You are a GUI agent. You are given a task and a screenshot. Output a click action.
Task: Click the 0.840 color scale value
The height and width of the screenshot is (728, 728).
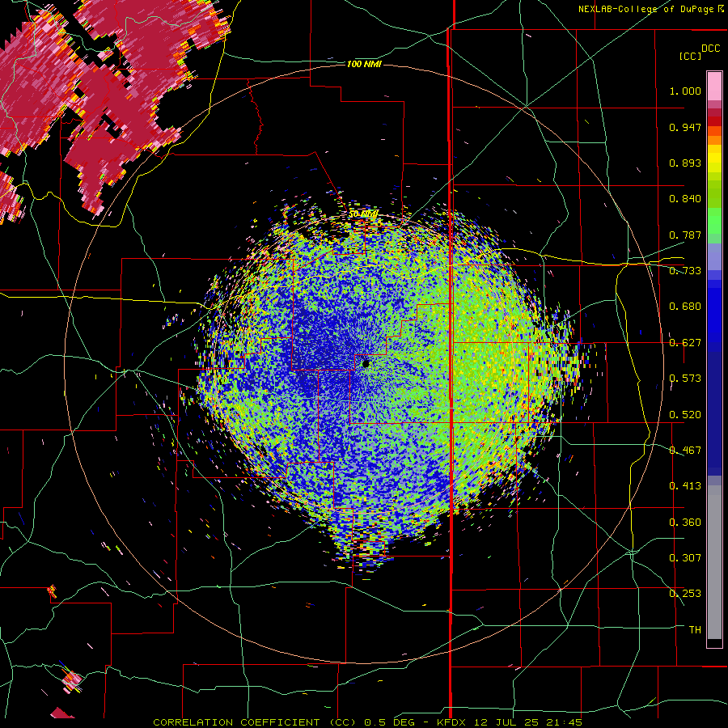685,199
